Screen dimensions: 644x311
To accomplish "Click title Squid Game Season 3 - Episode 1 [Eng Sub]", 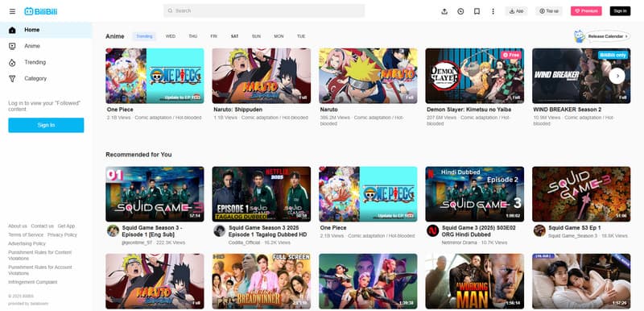I will (x=152, y=231).
